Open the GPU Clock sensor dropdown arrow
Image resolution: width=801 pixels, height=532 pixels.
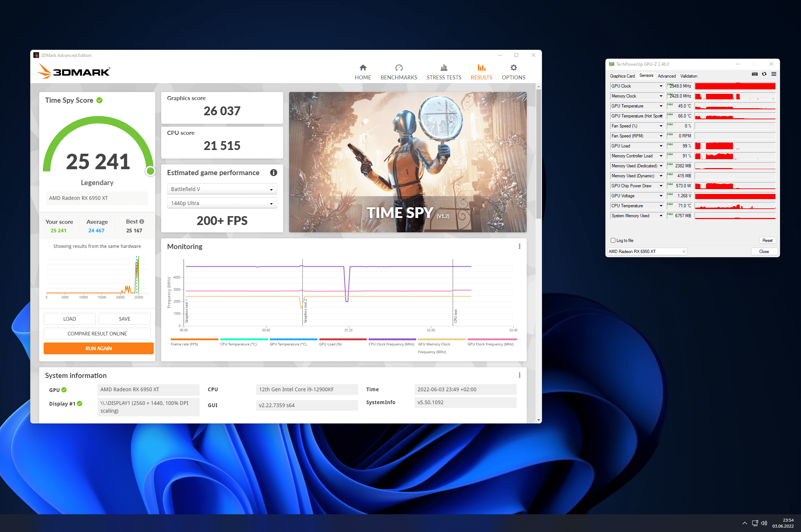click(661, 86)
